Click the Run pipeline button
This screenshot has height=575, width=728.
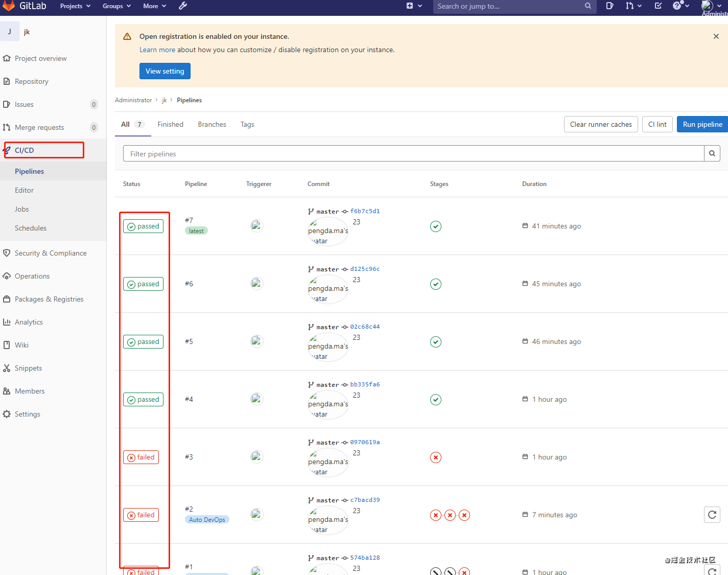pos(702,124)
